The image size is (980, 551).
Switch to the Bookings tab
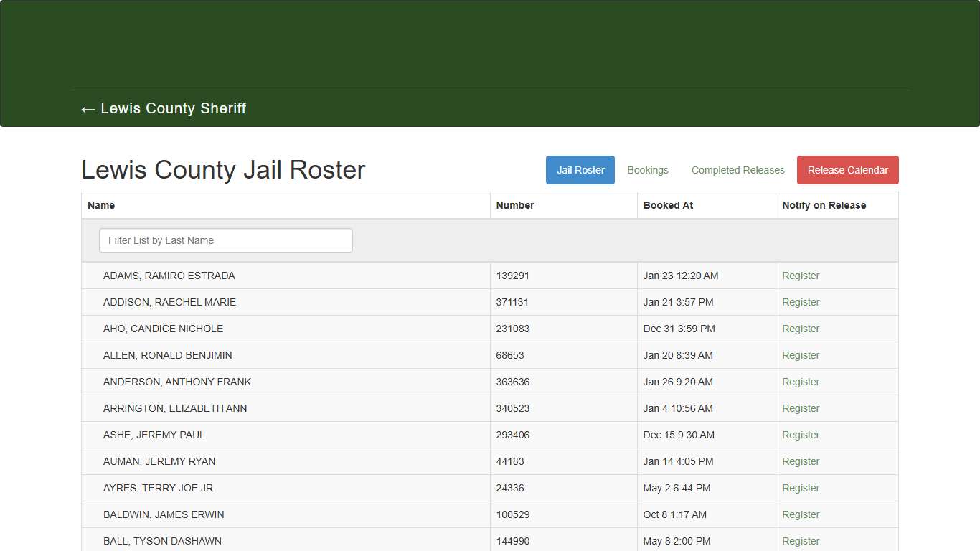click(647, 170)
